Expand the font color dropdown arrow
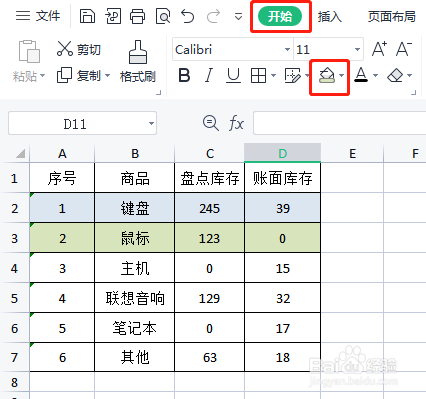 [x=375, y=76]
